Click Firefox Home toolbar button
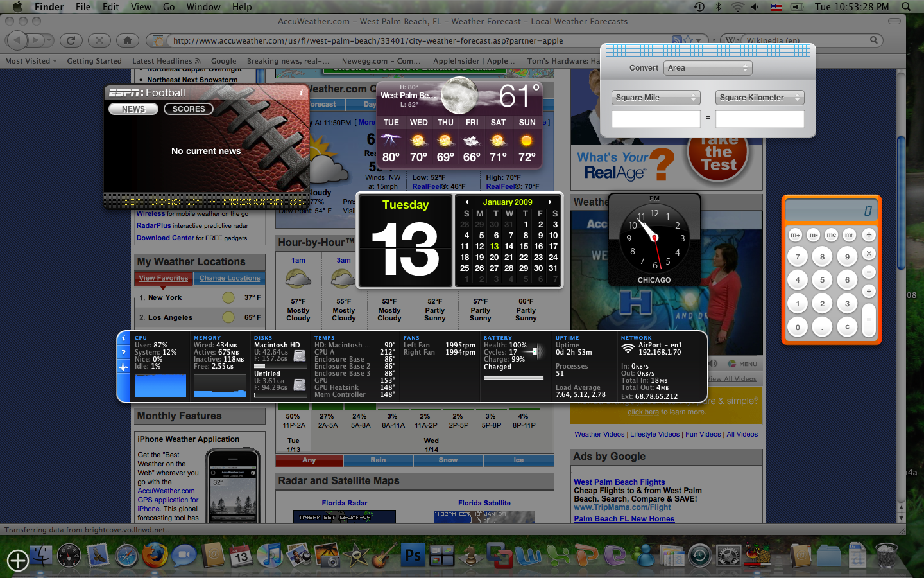The image size is (924, 578). coord(128,40)
